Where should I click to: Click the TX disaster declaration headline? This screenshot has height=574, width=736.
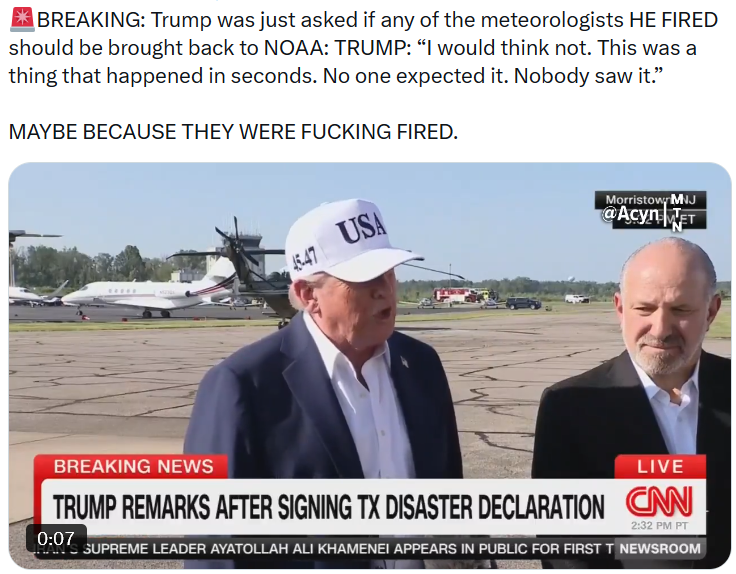pos(329,507)
